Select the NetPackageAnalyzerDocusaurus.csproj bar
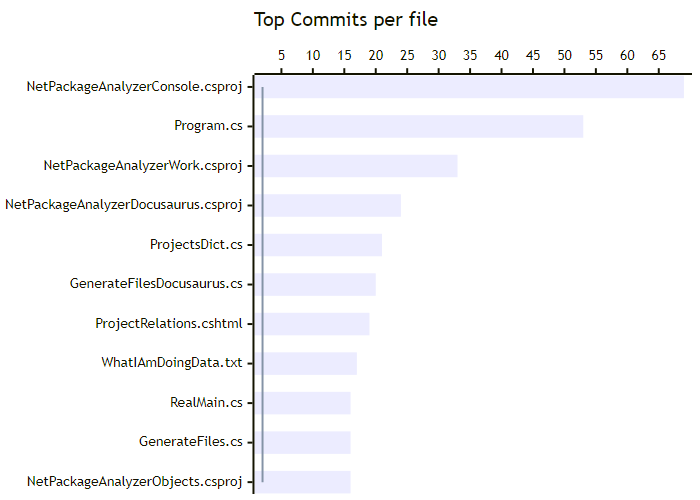This screenshot has height=500, width=700. [327, 205]
